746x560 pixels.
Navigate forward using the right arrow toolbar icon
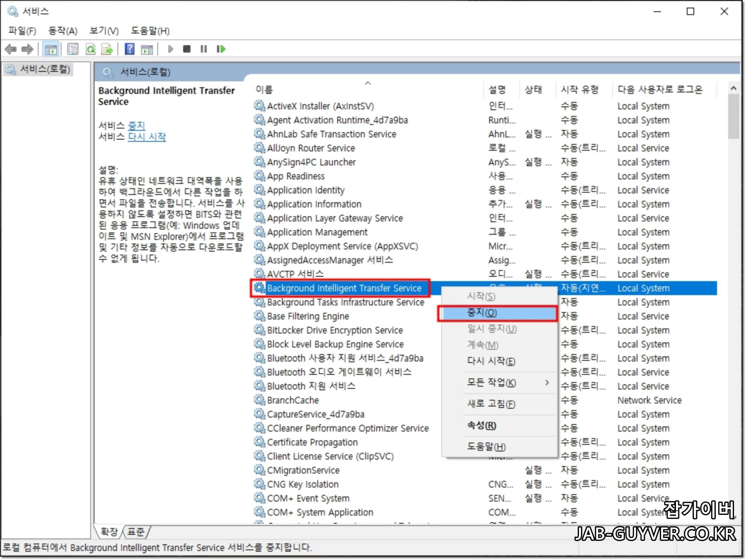coord(27,49)
